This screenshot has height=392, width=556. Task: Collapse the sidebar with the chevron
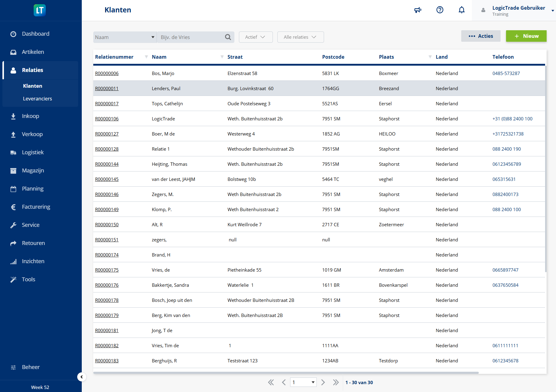point(81,377)
